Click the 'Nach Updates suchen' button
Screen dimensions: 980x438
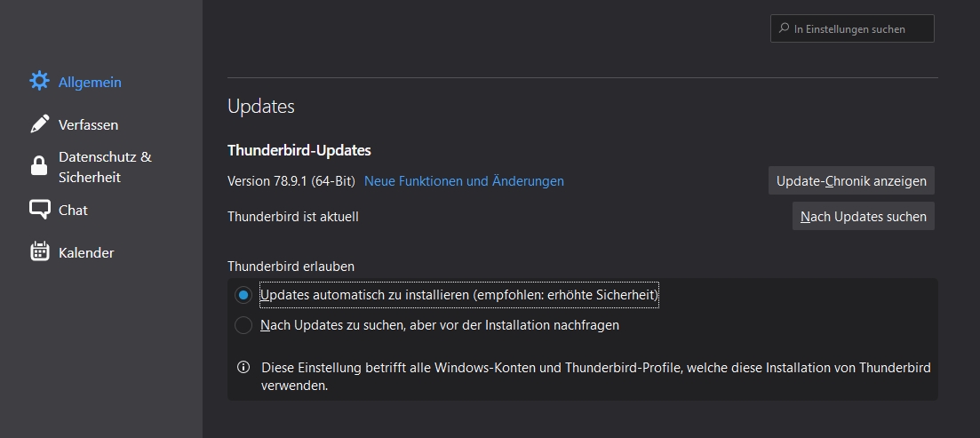(x=863, y=216)
